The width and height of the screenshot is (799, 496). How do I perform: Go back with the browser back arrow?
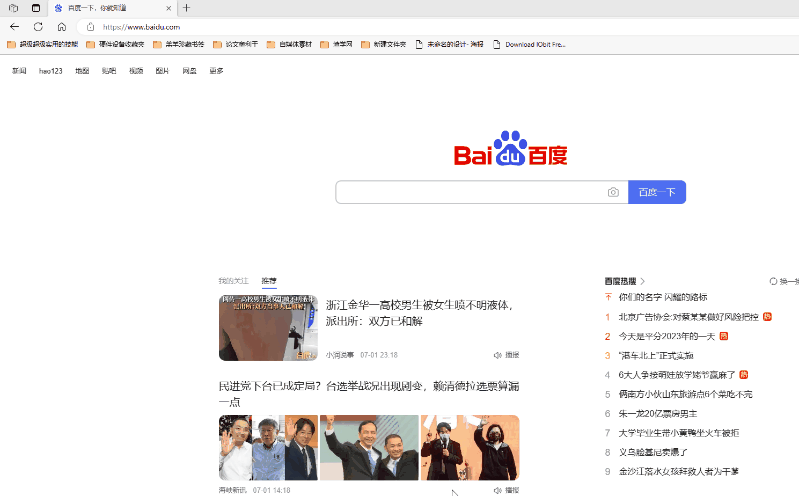coord(14,27)
